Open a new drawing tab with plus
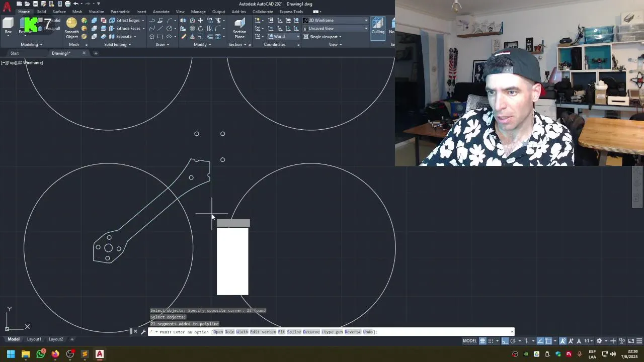Viewport: 644px width, 362px height. pyautogui.click(x=96, y=53)
